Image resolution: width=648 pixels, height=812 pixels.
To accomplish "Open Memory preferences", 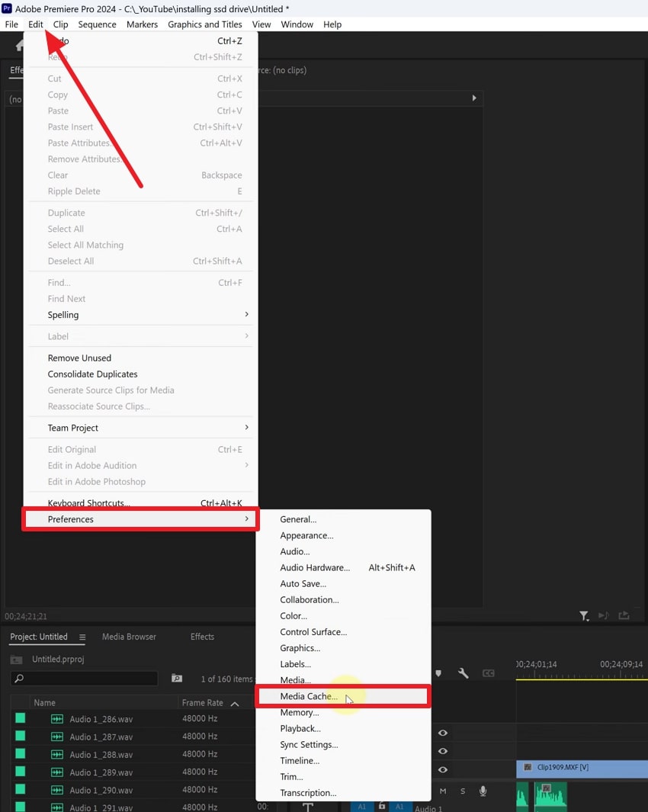I will [342, 713].
